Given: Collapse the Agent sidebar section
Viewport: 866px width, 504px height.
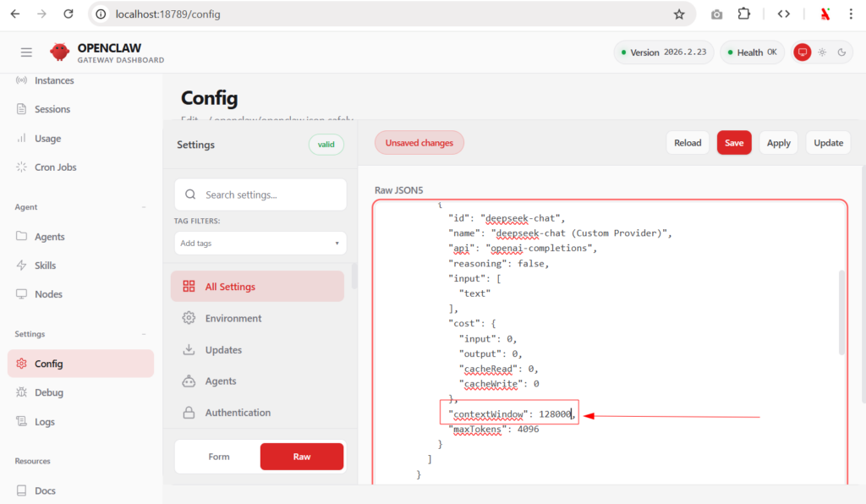Looking at the screenshot, I should click(x=144, y=207).
